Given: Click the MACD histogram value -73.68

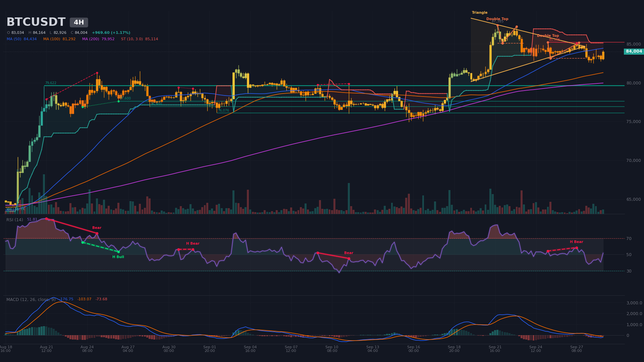Looking at the screenshot, I should 101,299.
